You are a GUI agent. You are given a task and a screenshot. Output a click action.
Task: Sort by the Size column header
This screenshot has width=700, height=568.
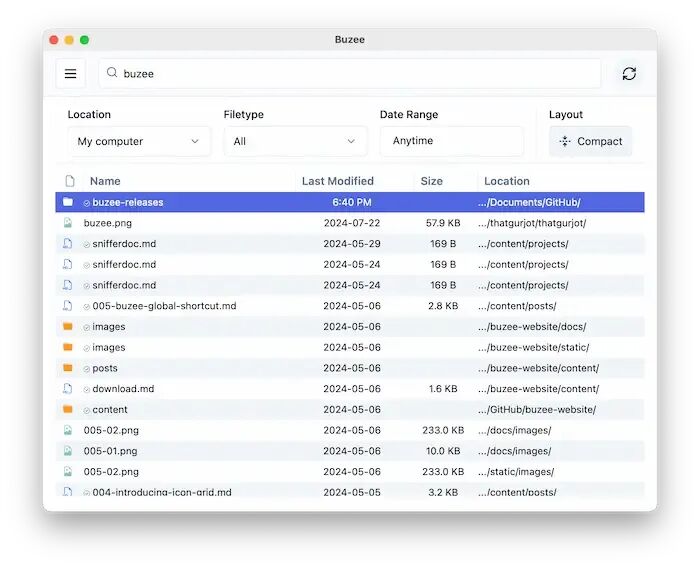click(x=431, y=181)
